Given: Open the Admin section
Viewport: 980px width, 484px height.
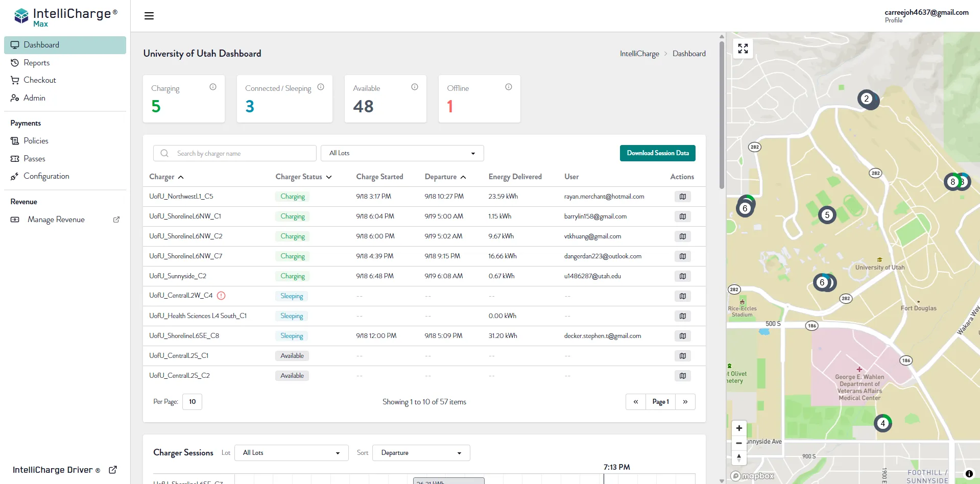Looking at the screenshot, I should point(65,98).
